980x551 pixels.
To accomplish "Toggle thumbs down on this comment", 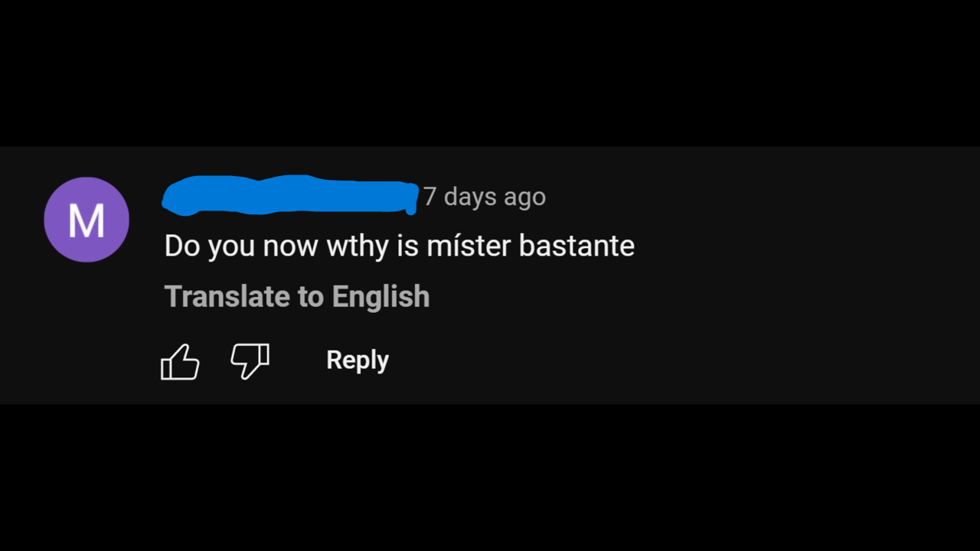I will [x=250, y=360].
